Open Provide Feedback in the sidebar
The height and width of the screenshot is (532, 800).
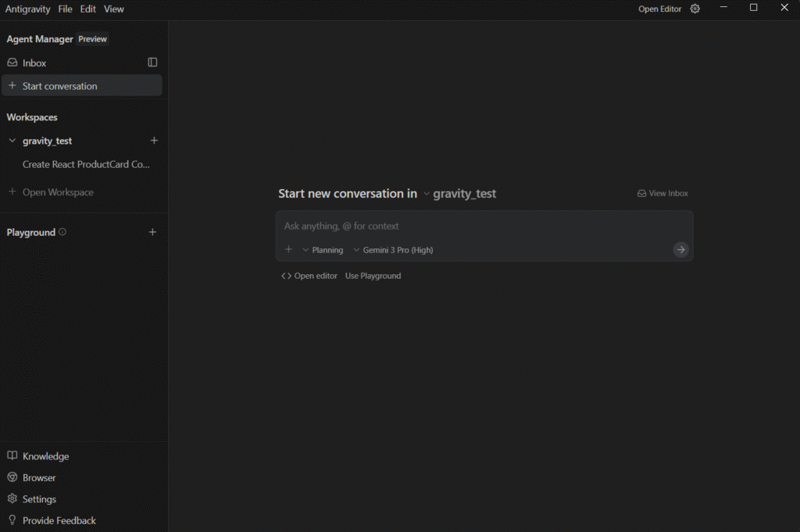[59, 520]
